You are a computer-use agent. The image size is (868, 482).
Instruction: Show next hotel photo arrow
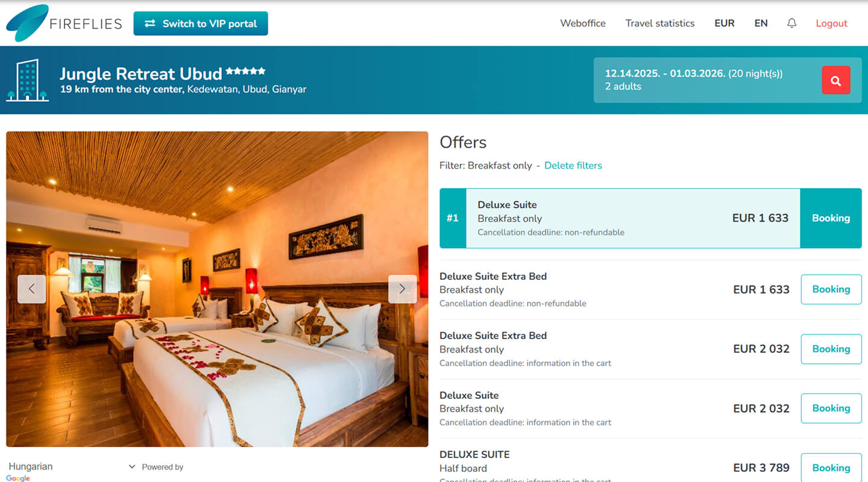[x=402, y=289]
